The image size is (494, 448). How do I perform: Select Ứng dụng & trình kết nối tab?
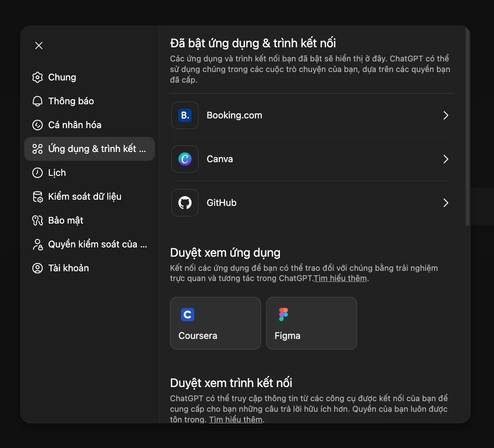point(90,149)
